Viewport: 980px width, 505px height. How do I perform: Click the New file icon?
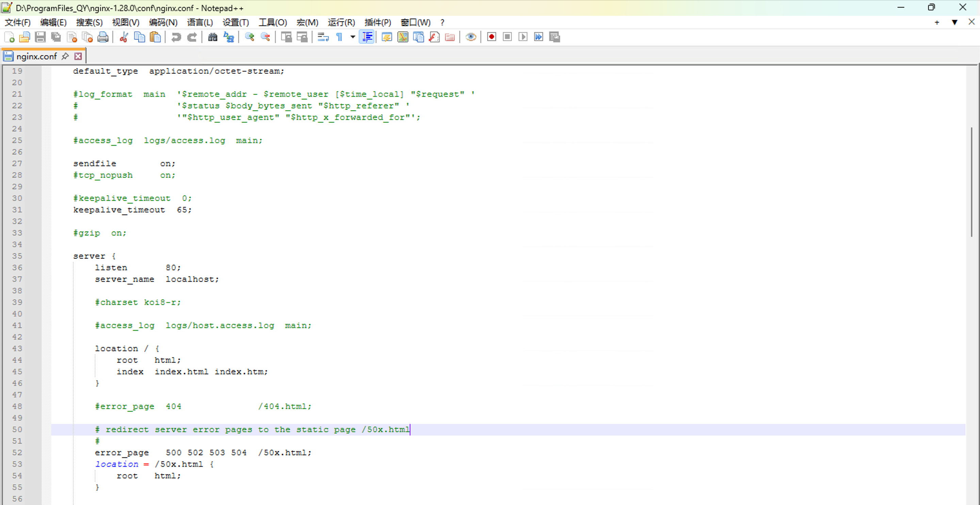click(x=9, y=37)
